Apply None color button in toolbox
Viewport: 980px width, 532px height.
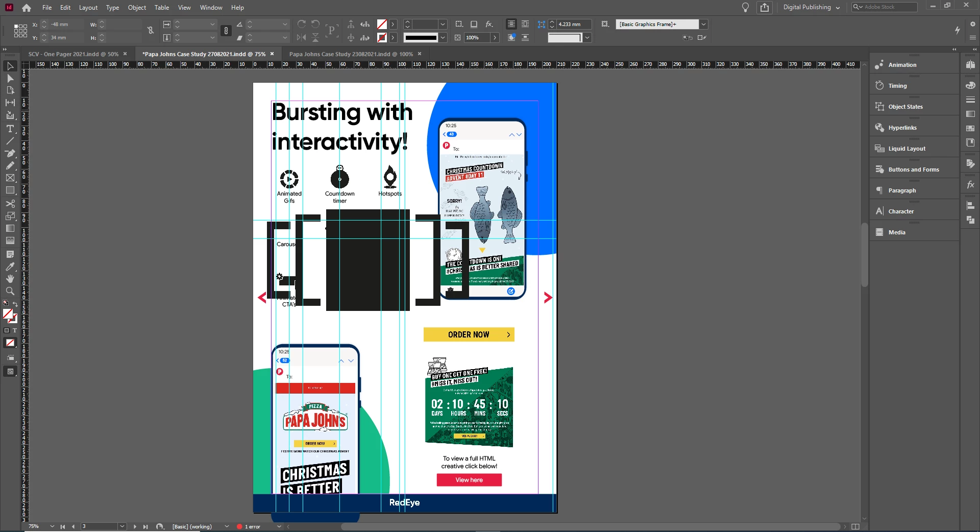10,343
